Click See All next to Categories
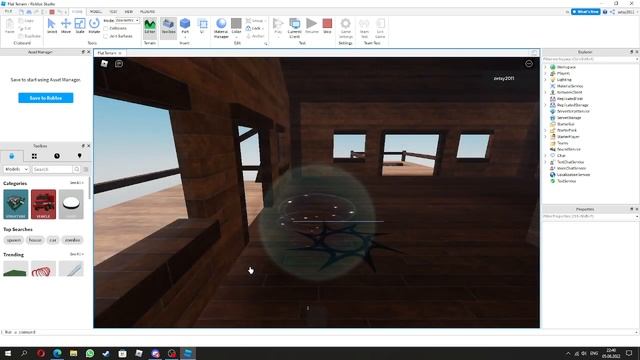The width and height of the screenshot is (640, 360). [76, 183]
